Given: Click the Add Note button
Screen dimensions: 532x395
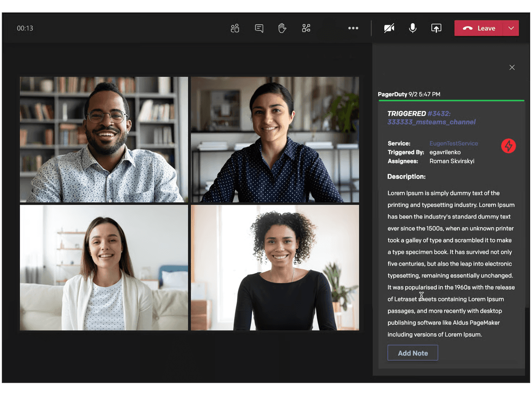Looking at the screenshot, I should [413, 353].
